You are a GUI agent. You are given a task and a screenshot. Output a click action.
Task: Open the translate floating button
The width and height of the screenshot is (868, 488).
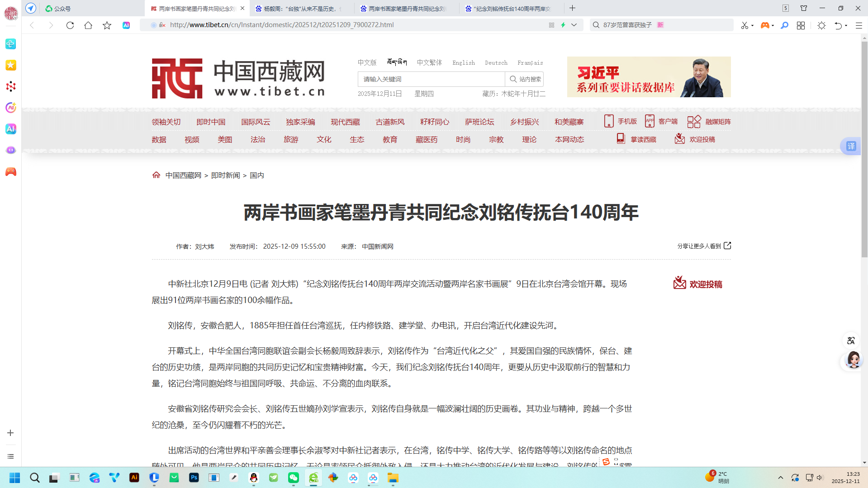851,146
